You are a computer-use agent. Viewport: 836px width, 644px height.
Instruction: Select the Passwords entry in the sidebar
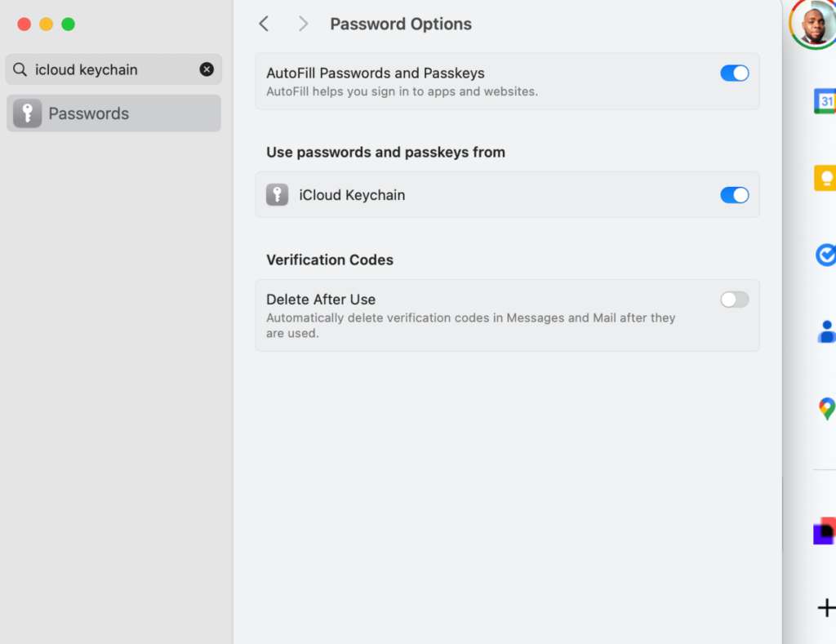113,113
